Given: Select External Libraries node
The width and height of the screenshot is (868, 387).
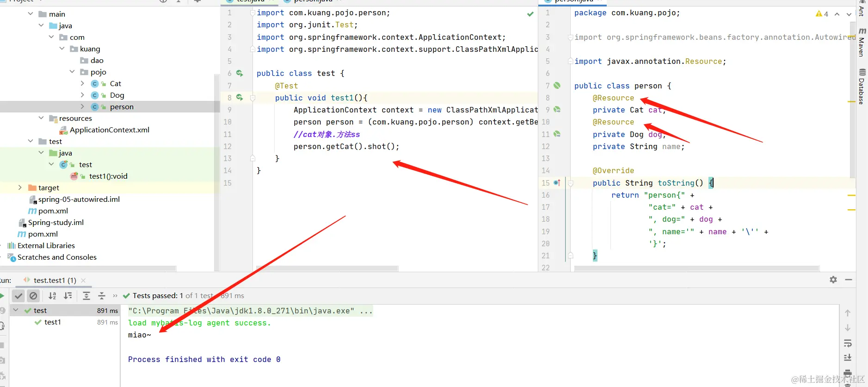Looking at the screenshot, I should (46, 245).
